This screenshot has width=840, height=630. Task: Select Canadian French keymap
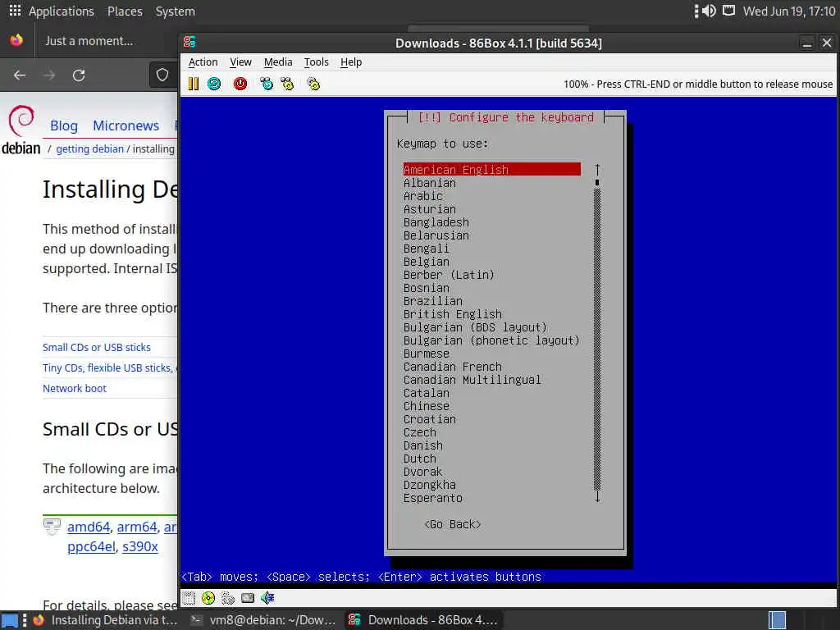click(x=453, y=367)
